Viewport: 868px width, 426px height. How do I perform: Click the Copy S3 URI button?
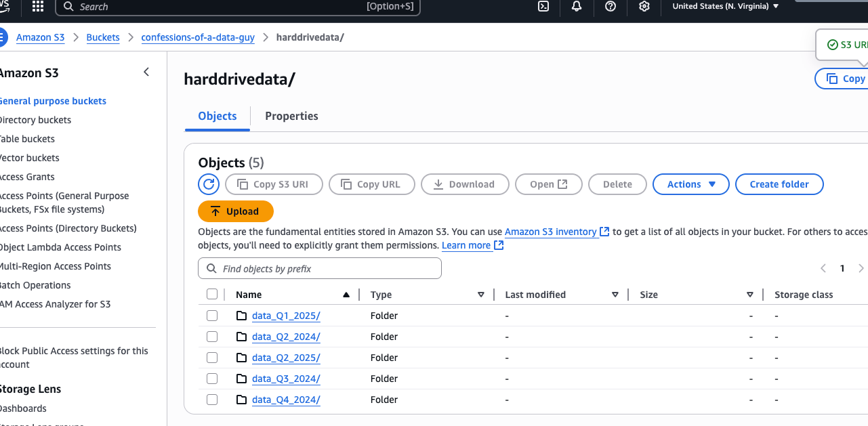(x=274, y=184)
